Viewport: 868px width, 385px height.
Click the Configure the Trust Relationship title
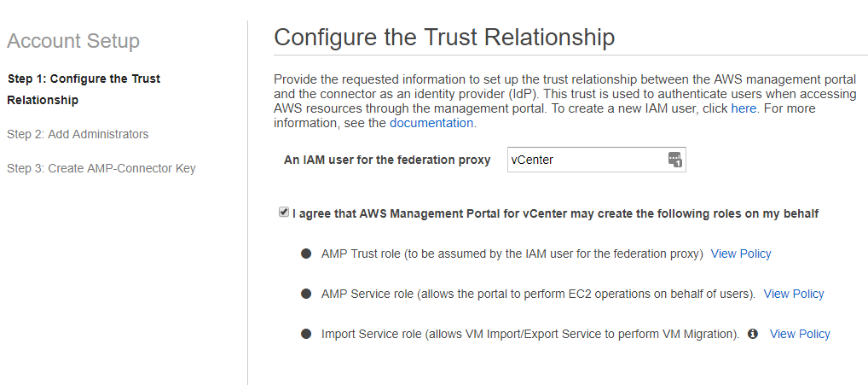coord(444,38)
